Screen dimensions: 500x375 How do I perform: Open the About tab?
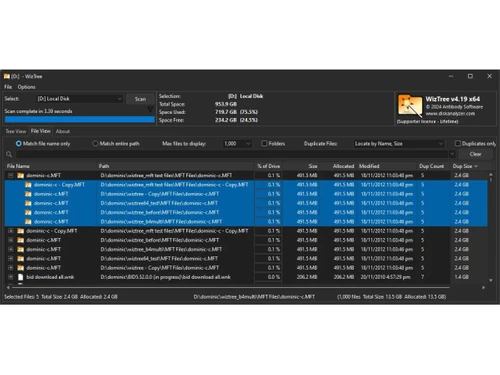click(63, 131)
